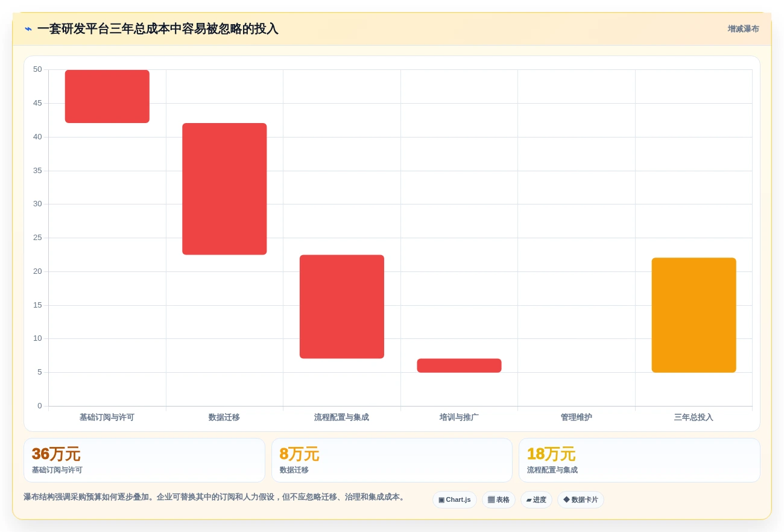Click the orange 三年总投入 total bar
The image size is (784, 532).
pos(694,315)
